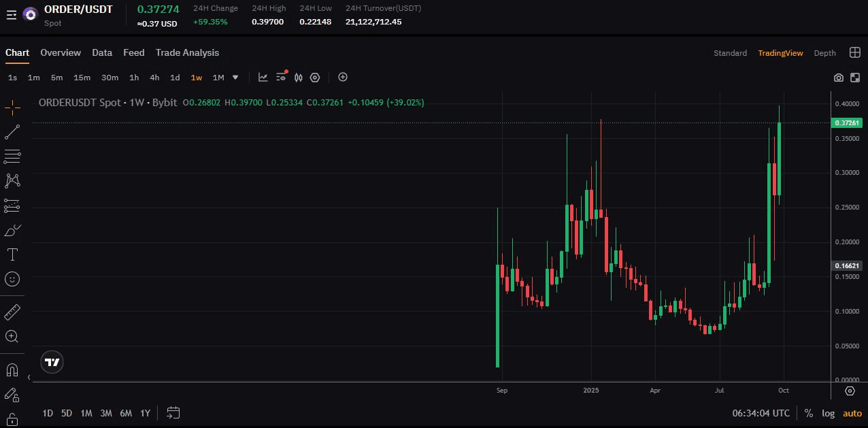Toggle magnet mode for drawings

coord(12,369)
